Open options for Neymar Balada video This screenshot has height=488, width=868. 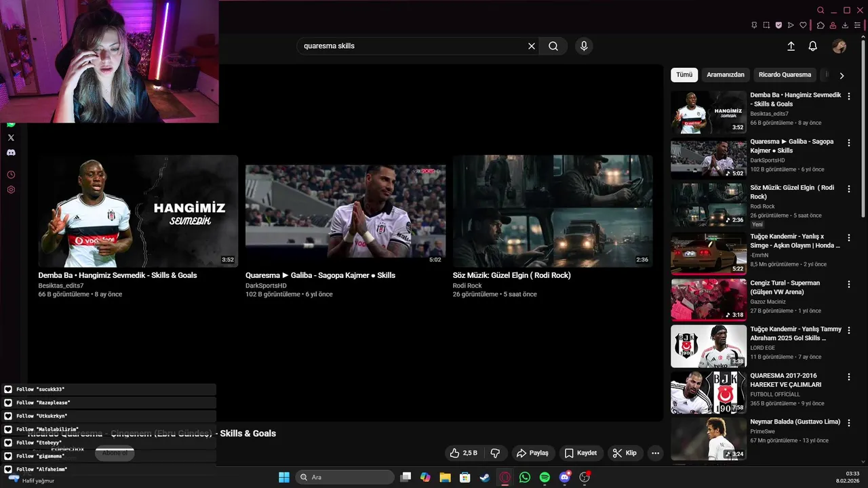[848, 422]
